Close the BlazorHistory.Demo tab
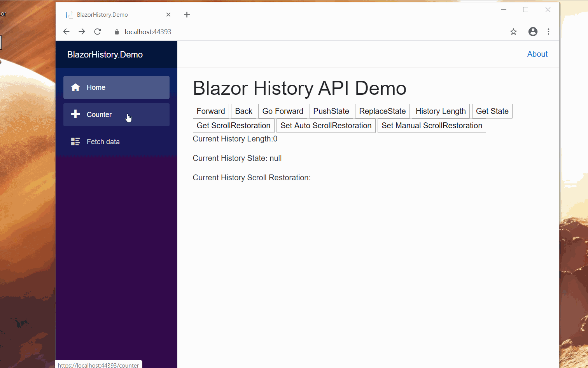The width and height of the screenshot is (588, 368). pos(168,14)
